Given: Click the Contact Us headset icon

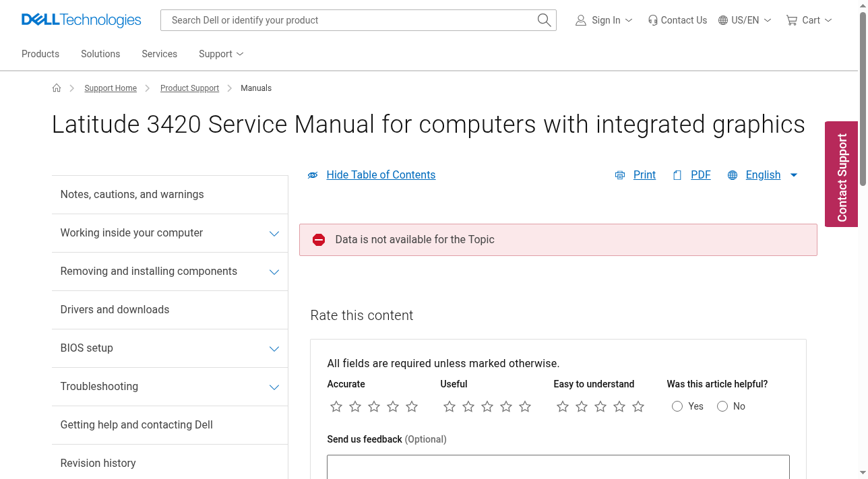Looking at the screenshot, I should click(652, 20).
